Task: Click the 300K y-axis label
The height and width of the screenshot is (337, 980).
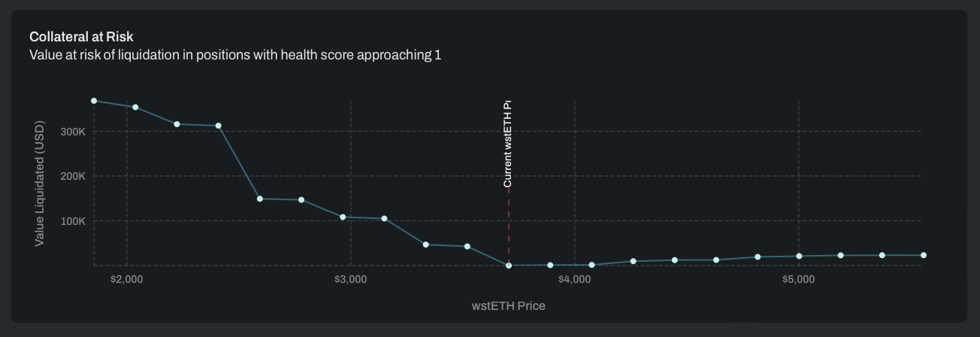Action: click(x=74, y=132)
